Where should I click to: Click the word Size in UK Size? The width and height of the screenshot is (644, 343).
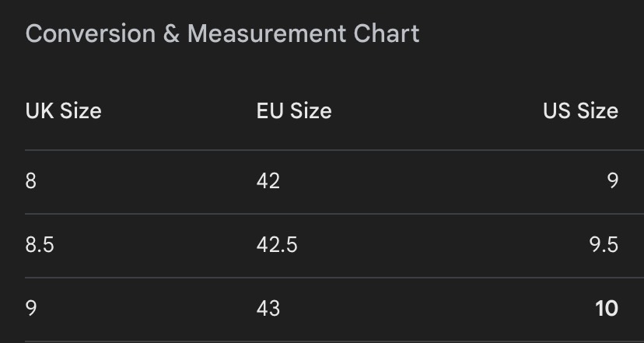tap(81, 111)
